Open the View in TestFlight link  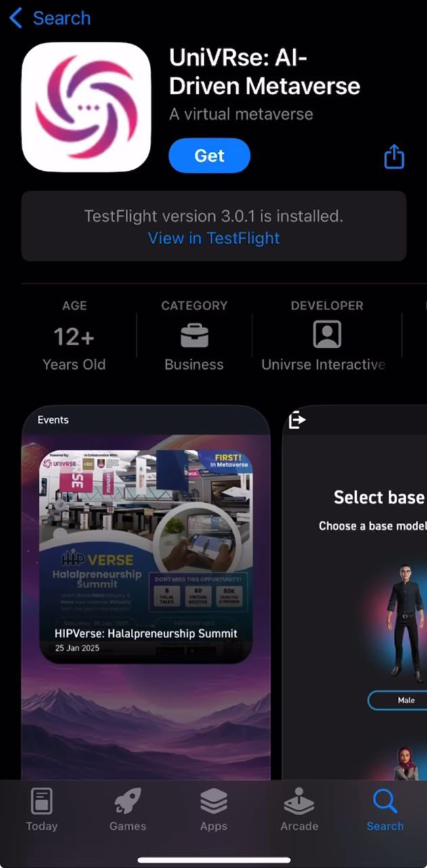tap(213, 238)
